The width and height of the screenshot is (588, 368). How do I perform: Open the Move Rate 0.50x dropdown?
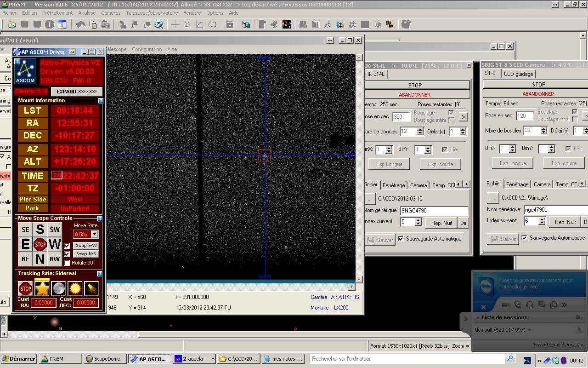click(x=94, y=234)
